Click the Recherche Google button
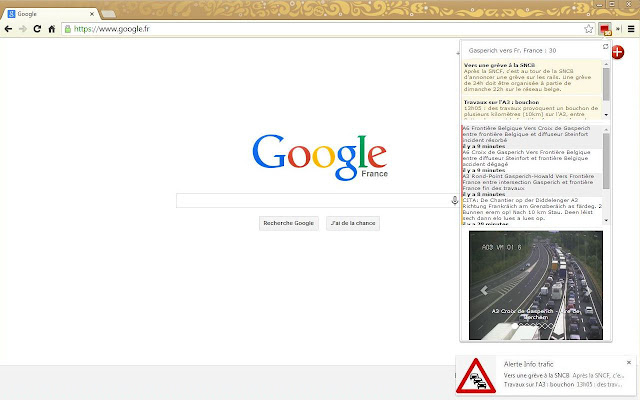Screen dimensions: 640x400 289,223
